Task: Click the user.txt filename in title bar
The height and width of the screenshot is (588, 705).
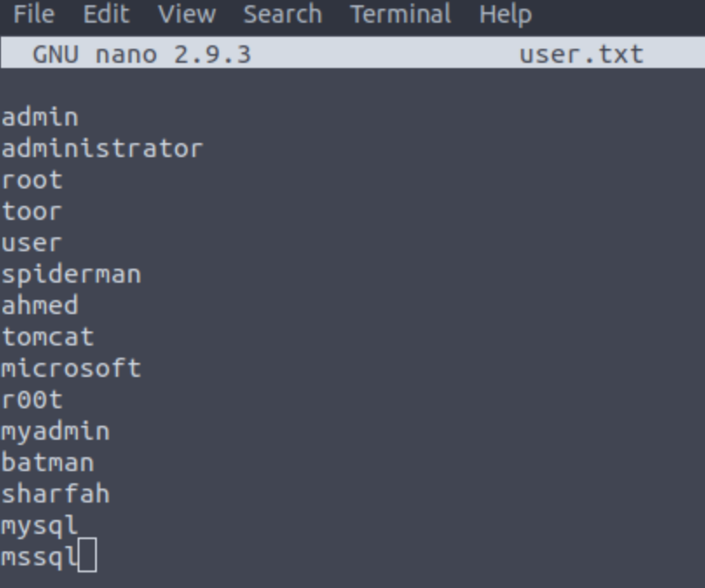Action: (582, 55)
